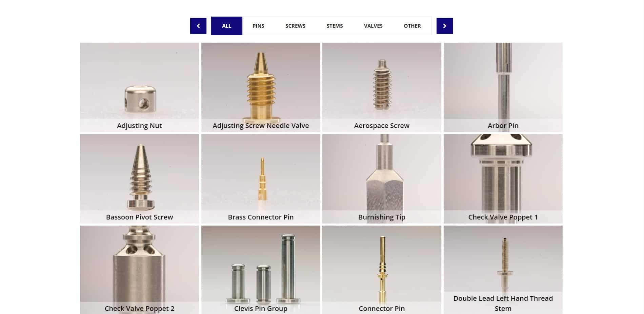Open the VALVES filter tab
Screen dimensions: 644x314
(x=373, y=26)
